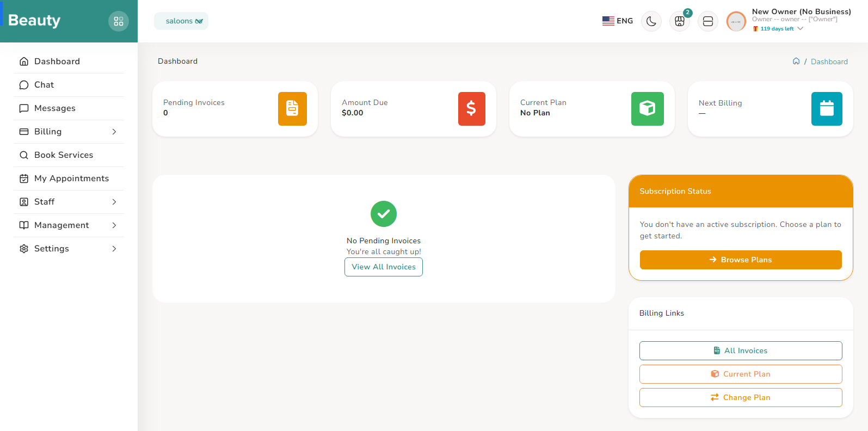Click the Dashboard page title text
868x431 pixels.
coord(177,61)
